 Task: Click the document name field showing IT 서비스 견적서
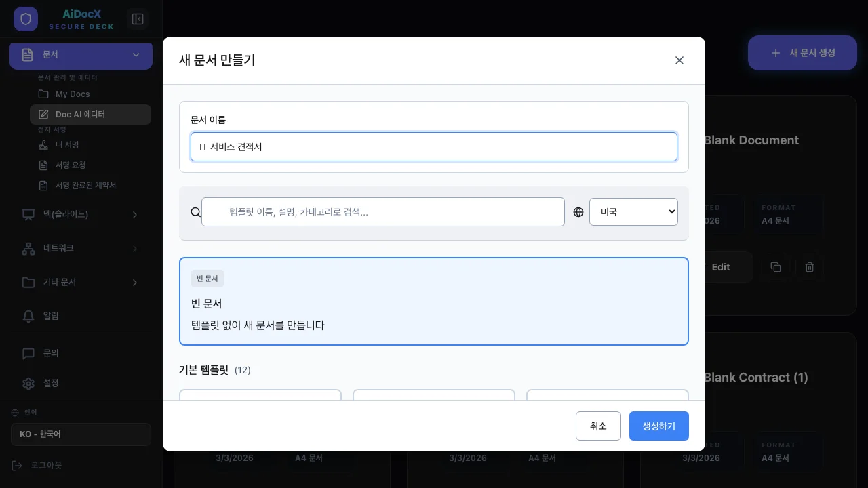tap(434, 147)
